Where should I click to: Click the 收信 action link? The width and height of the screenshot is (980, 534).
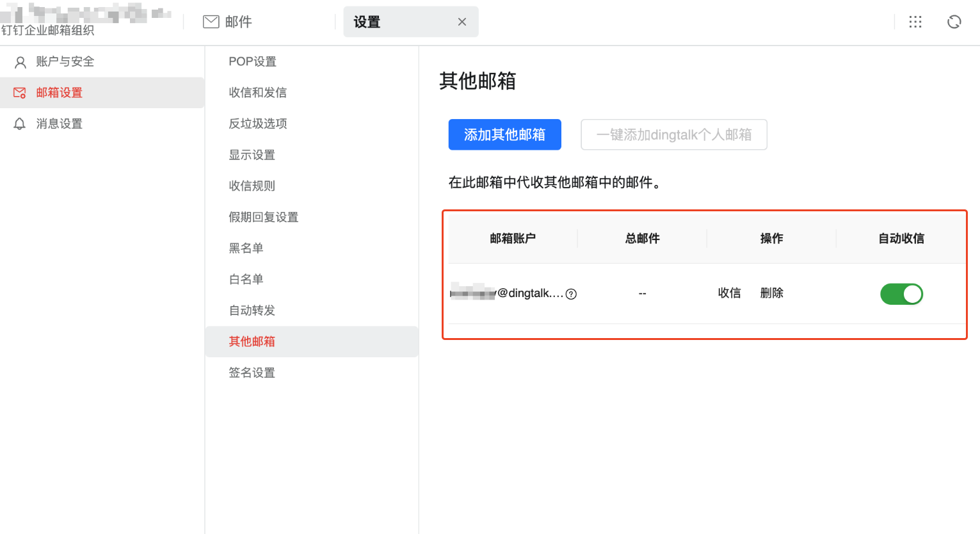(729, 293)
